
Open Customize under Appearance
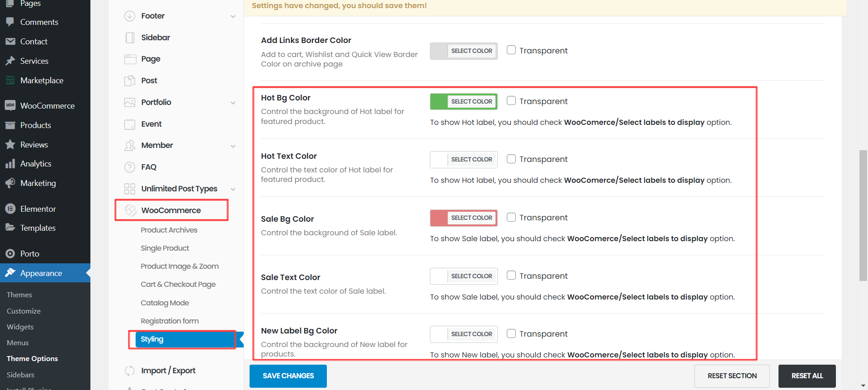tap(24, 311)
